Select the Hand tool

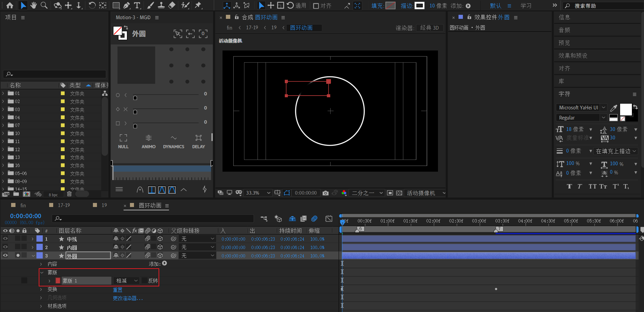[x=33, y=5]
